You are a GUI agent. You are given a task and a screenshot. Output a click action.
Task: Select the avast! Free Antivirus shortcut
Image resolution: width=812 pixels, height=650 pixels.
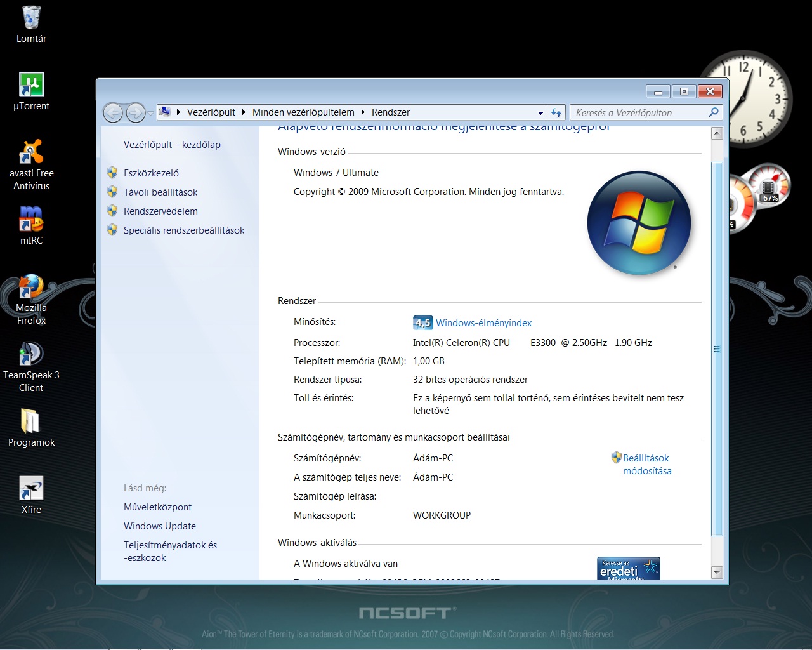[x=31, y=165]
